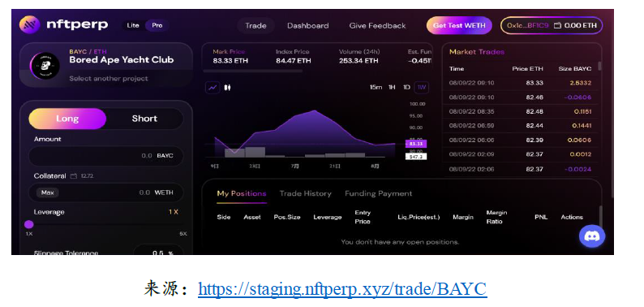Click the Get Test WETH button
The image size is (644, 307).
point(459,25)
